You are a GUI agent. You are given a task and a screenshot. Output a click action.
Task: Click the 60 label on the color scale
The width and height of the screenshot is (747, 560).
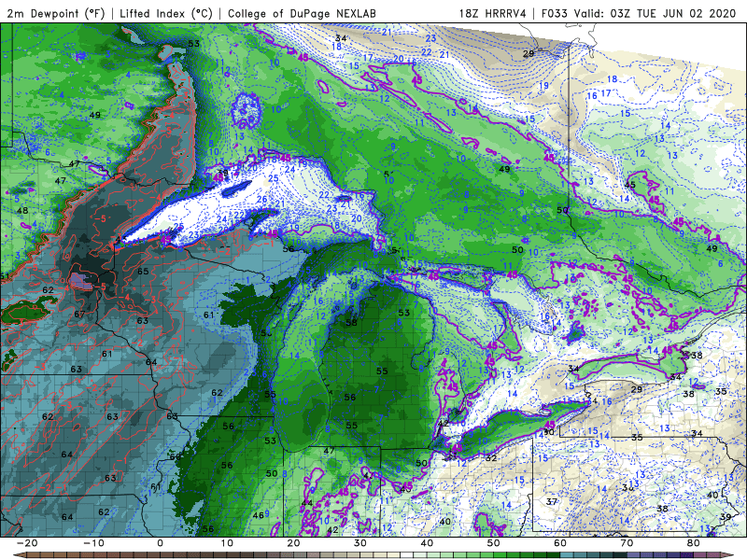click(x=560, y=543)
